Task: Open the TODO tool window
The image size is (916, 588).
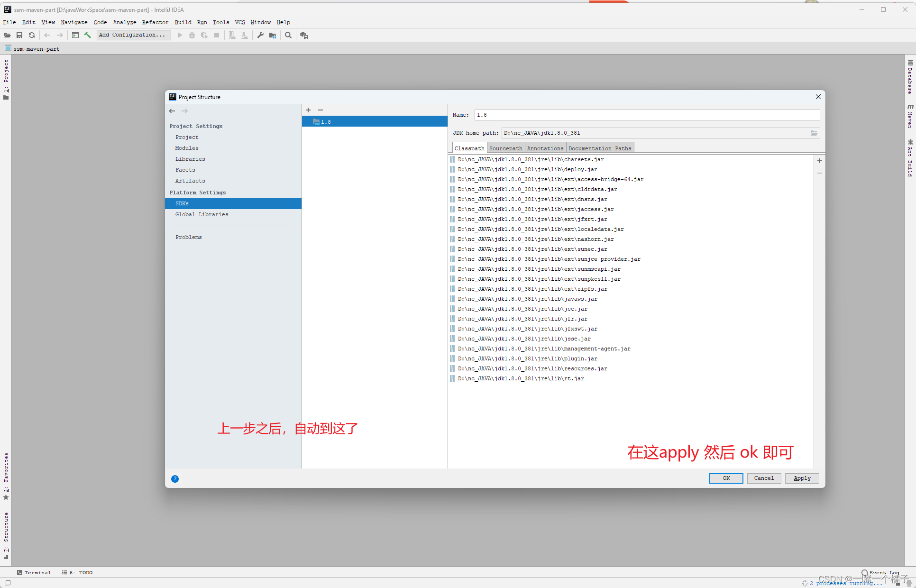Action: pyautogui.click(x=77, y=573)
